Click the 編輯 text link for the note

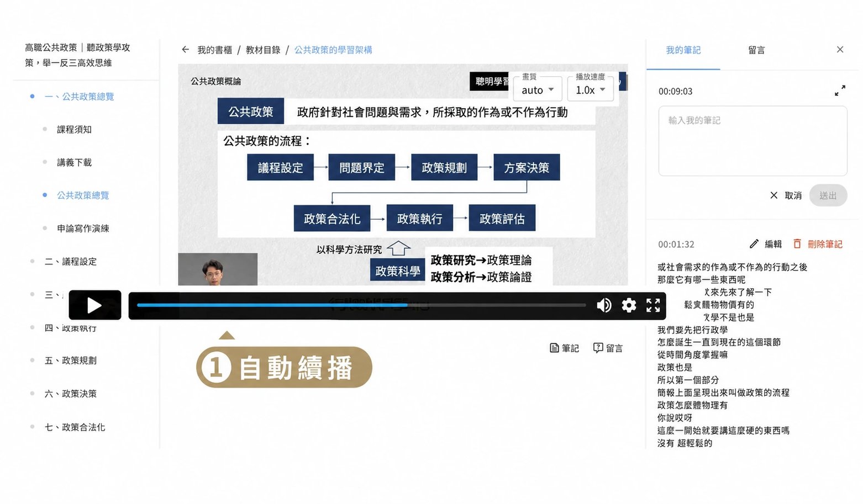click(773, 244)
